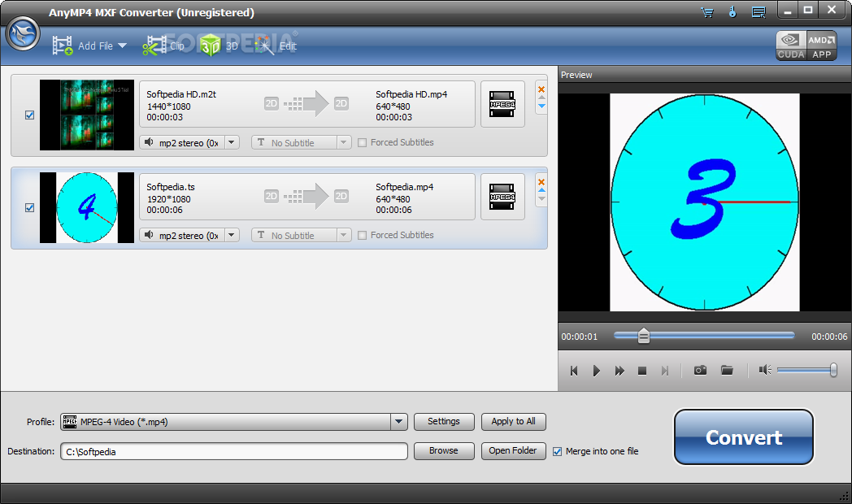Select the Softpedia HD.m2t video thumbnail
Image resolution: width=852 pixels, height=504 pixels.
pos(87,115)
